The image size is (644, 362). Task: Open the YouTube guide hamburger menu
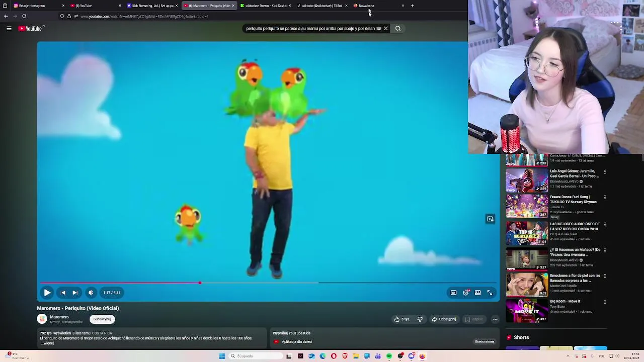pos(9,29)
